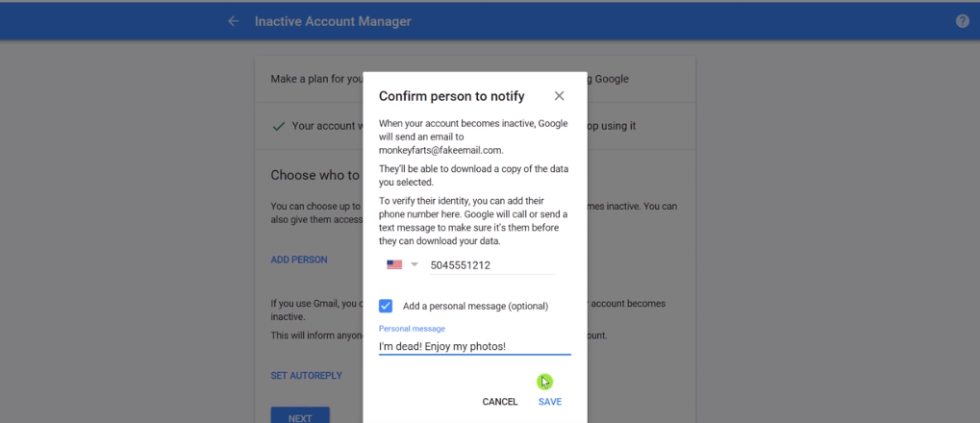Save the person to notify
980x423 pixels.
[550, 402]
